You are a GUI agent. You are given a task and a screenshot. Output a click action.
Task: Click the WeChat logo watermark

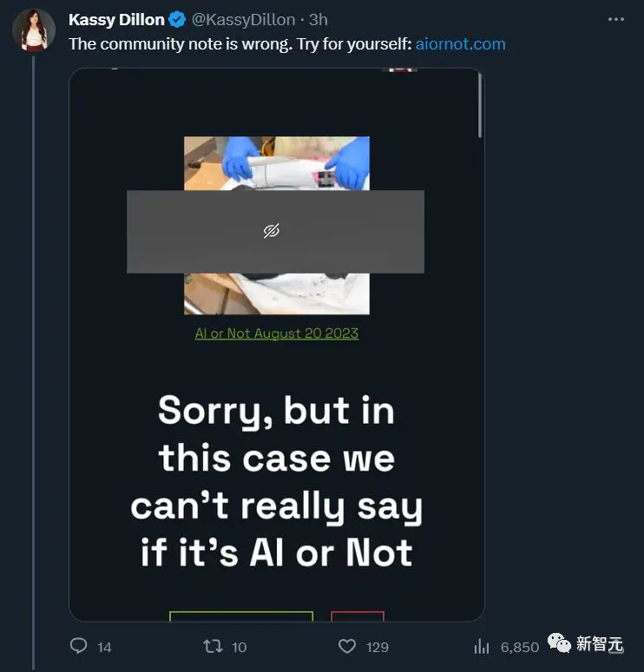coord(561,643)
